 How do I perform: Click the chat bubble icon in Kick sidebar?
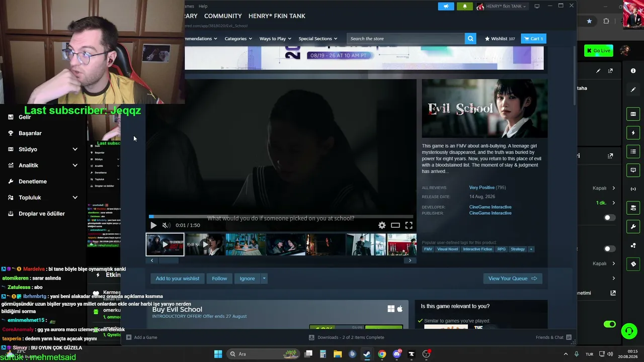[x=633, y=170]
